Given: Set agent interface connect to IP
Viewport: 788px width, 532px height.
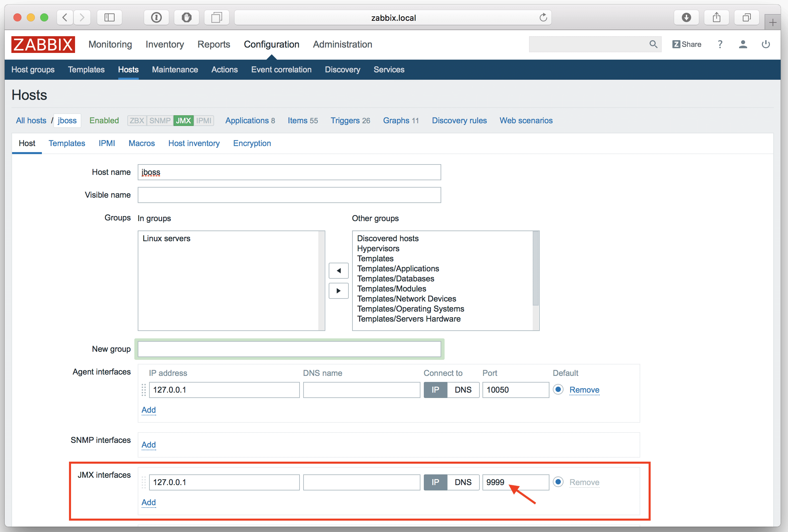Looking at the screenshot, I should pos(435,390).
